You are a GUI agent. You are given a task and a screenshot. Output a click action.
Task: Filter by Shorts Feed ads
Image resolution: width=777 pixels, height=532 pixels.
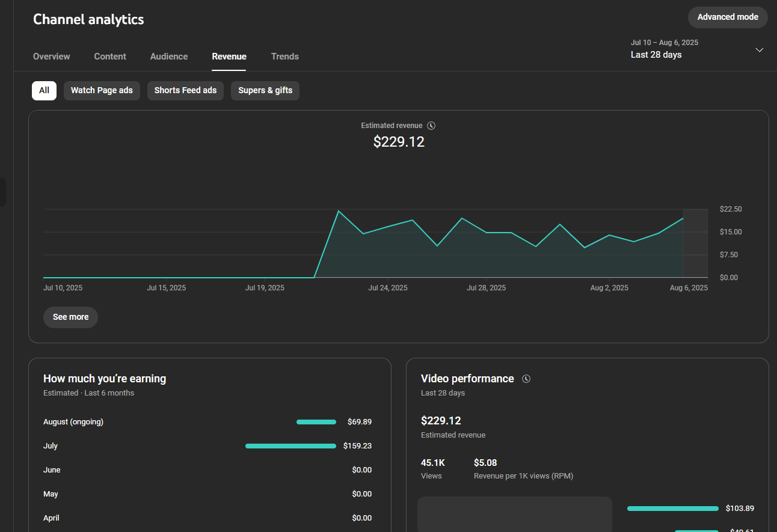(x=185, y=91)
